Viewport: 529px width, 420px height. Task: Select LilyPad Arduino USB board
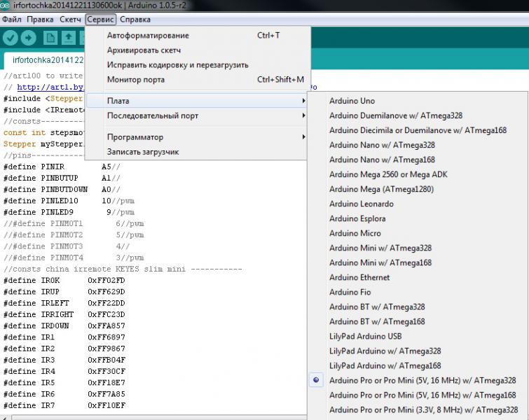pos(418,337)
